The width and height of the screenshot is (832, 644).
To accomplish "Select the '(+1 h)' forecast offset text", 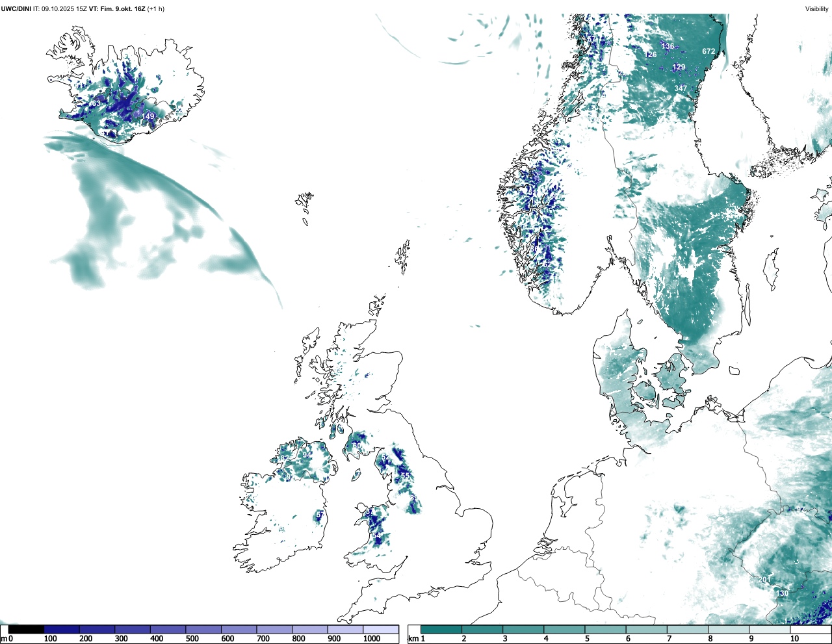I will 156,9.
